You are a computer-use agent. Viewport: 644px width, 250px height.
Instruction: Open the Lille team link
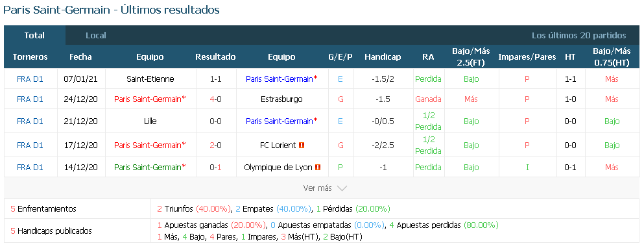pyautogui.click(x=150, y=121)
